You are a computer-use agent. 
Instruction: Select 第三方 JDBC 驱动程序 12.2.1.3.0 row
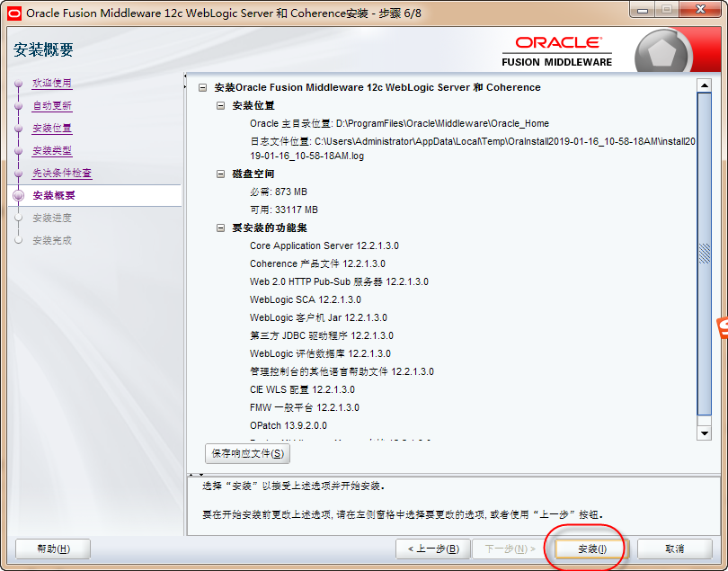322,336
